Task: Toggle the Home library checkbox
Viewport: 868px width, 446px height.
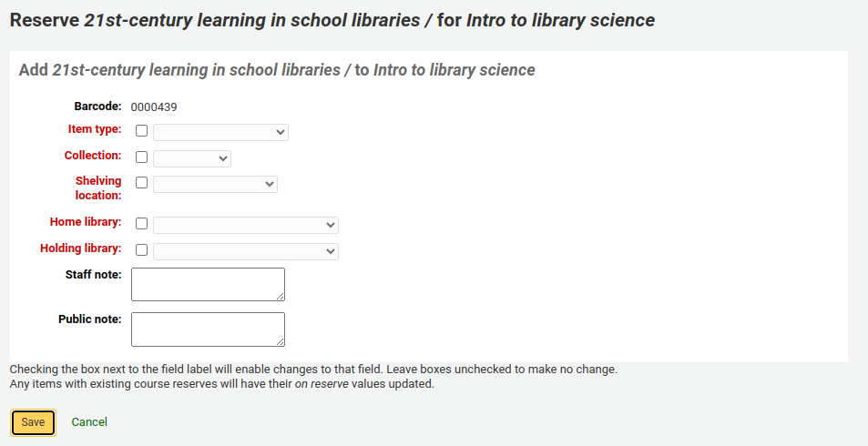Action: 141,224
